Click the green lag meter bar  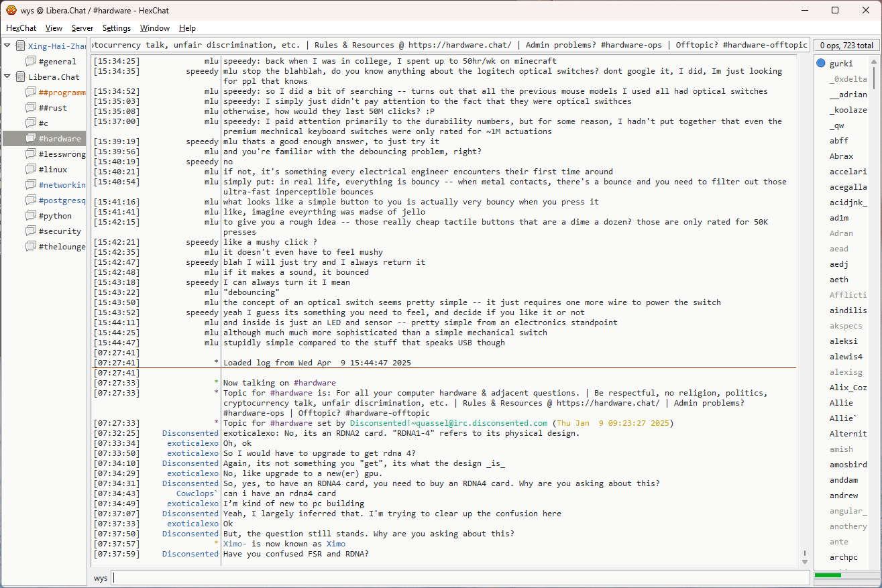(828, 575)
